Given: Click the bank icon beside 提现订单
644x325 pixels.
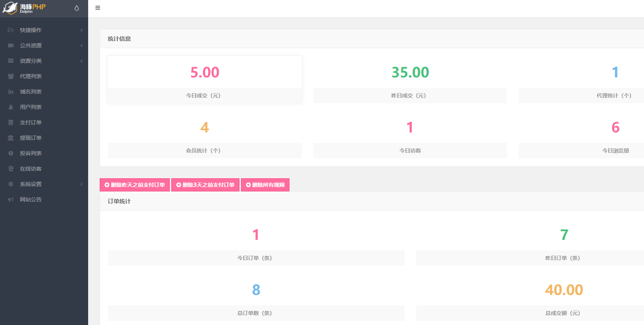Looking at the screenshot, I should tap(11, 138).
